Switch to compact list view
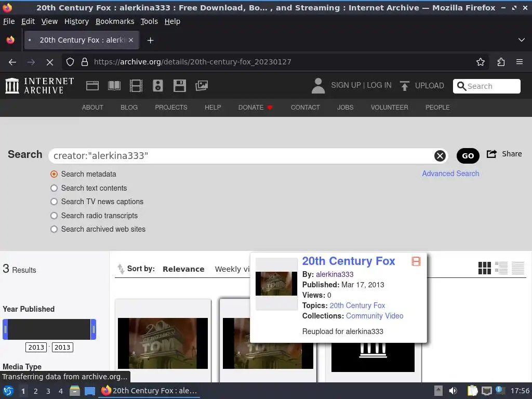Image resolution: width=532 pixels, height=399 pixels. coord(518,268)
